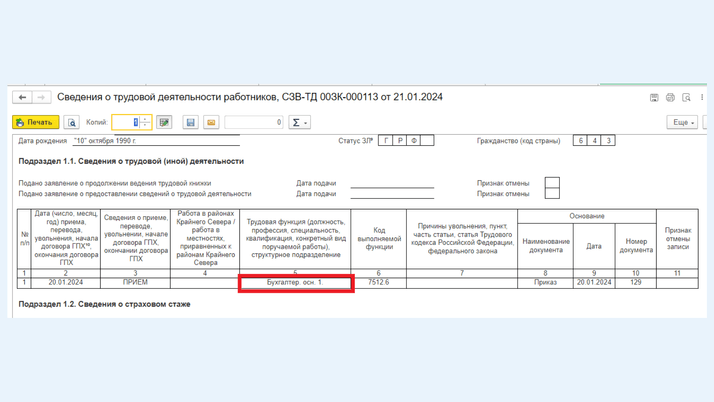This screenshot has height=402, width=714.
Task: Click printer icon in the title bar
Action: pyautogui.click(x=670, y=97)
